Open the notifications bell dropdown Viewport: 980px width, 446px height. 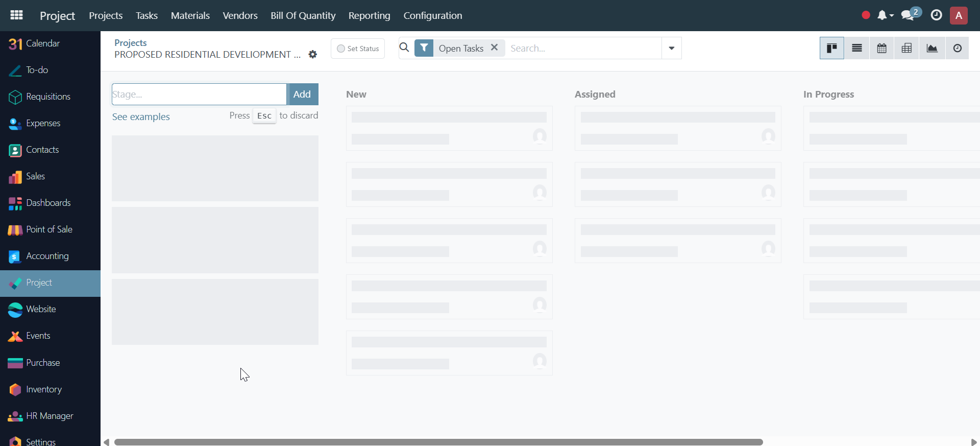(x=885, y=15)
